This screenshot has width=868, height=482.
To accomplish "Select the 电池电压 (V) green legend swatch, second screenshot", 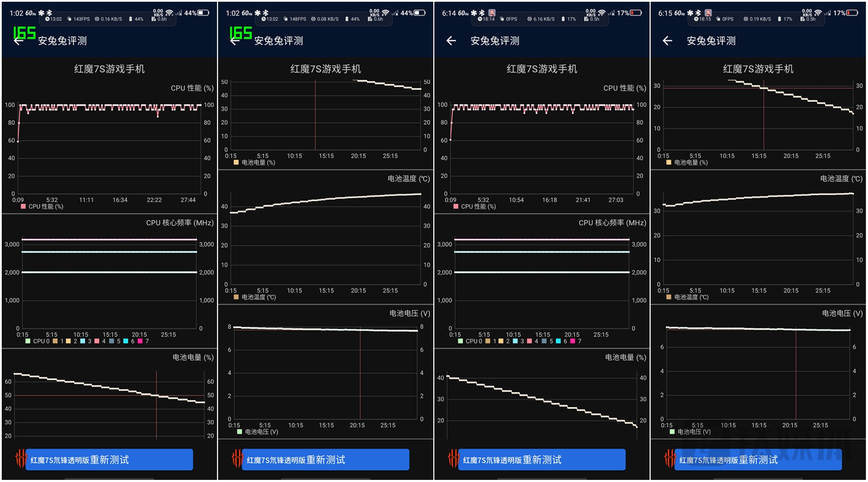I will [239, 432].
